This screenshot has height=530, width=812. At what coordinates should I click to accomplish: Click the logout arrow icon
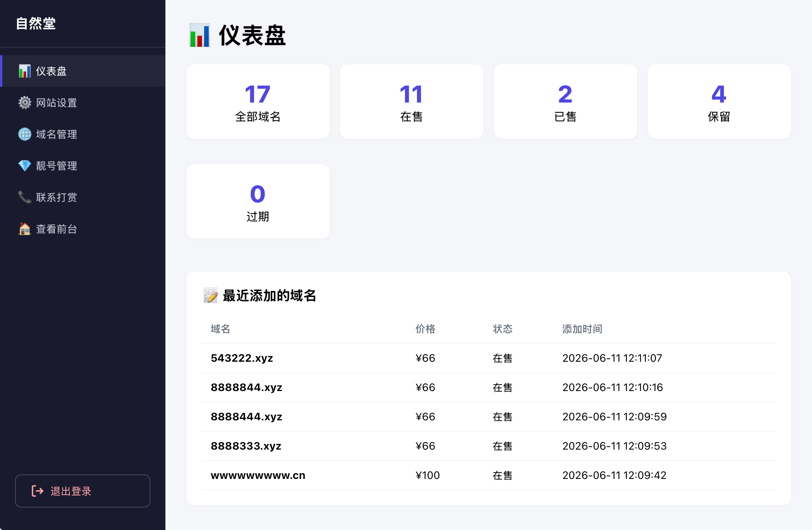point(38,491)
